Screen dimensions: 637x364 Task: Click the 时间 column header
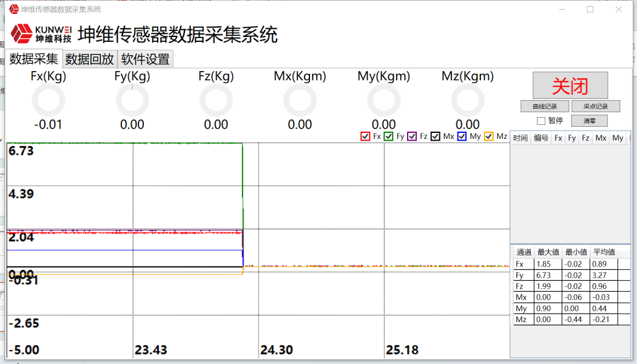tap(520, 138)
